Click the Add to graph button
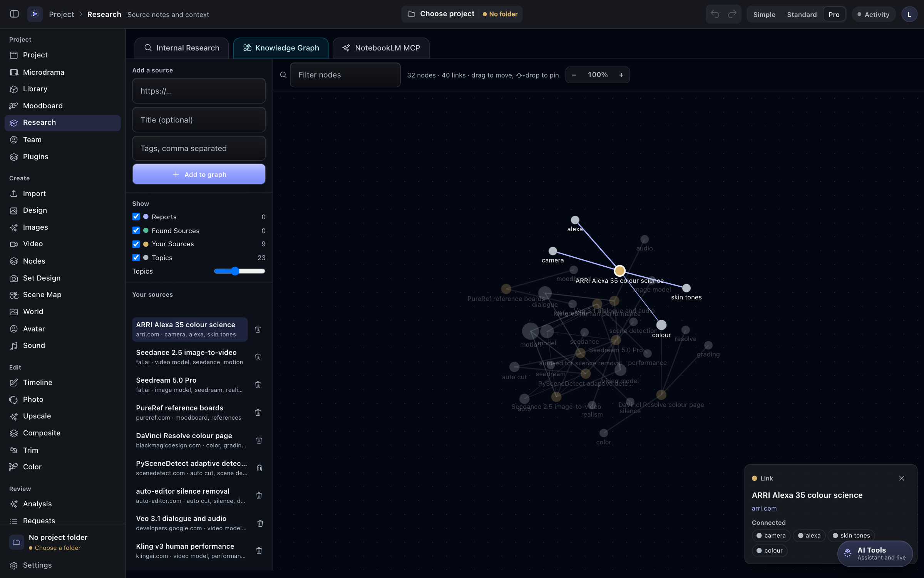 pos(199,174)
